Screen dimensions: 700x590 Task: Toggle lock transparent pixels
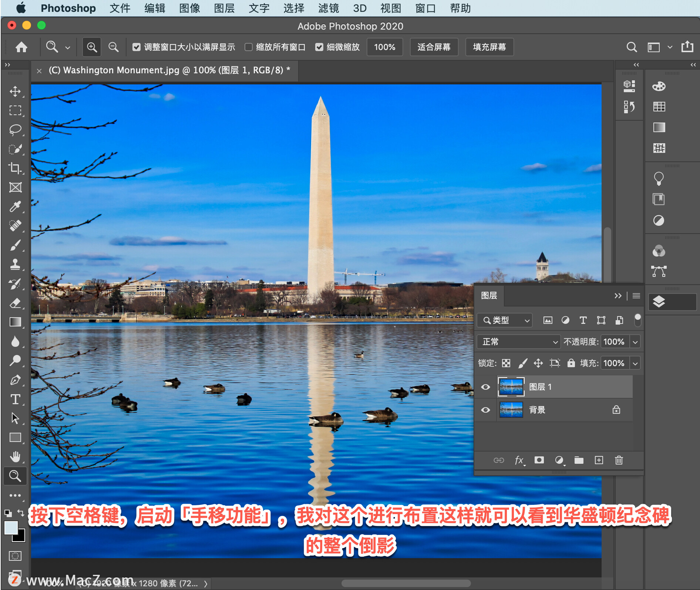[506, 363]
